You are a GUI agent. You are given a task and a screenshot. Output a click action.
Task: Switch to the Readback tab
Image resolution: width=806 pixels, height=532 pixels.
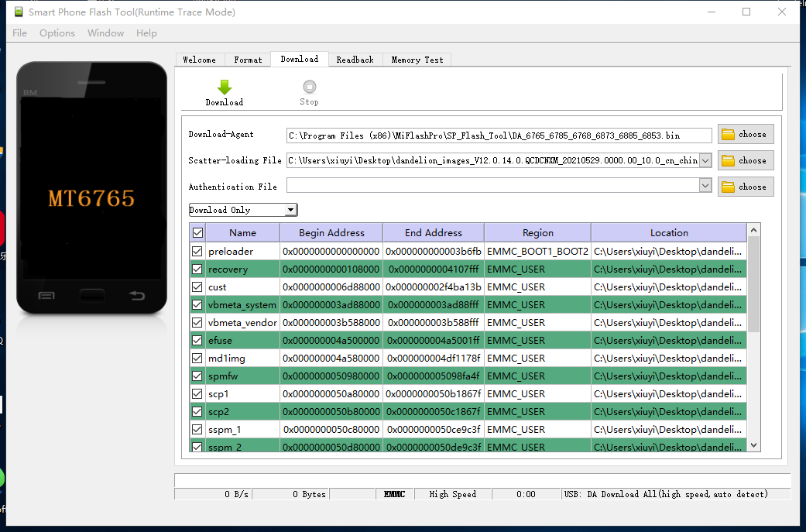coord(355,60)
